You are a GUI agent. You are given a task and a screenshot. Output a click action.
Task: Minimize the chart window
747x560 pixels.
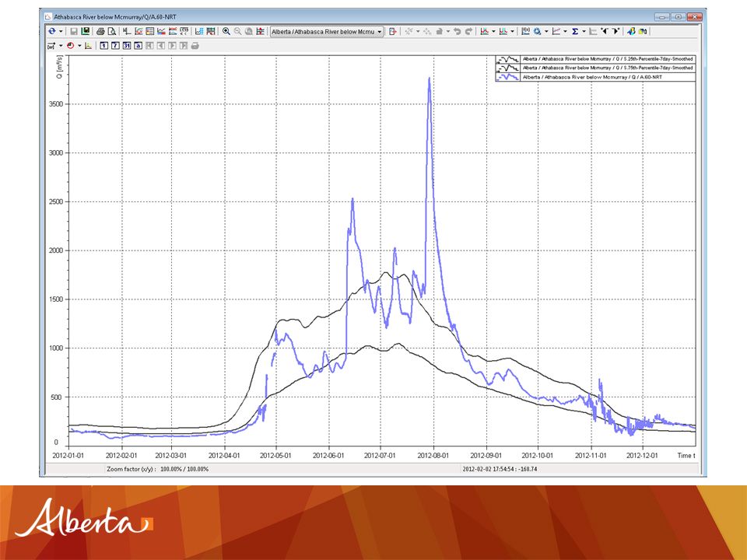(662, 16)
